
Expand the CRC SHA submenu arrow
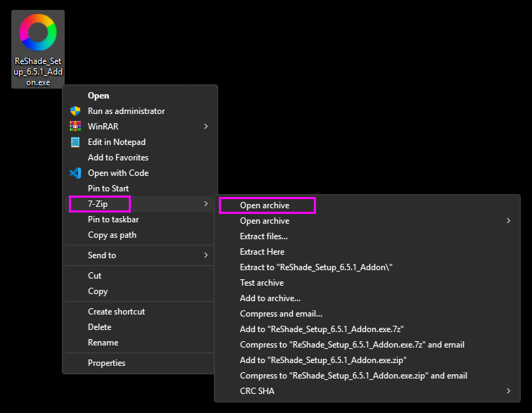(x=508, y=391)
